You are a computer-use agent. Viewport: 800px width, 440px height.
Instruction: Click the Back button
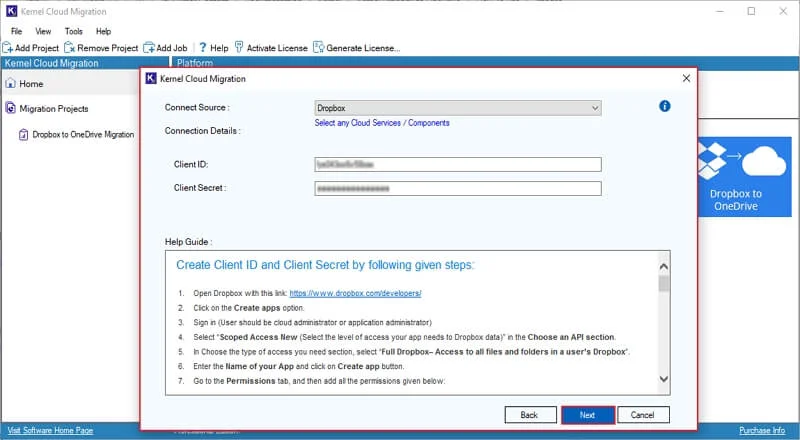coord(530,415)
